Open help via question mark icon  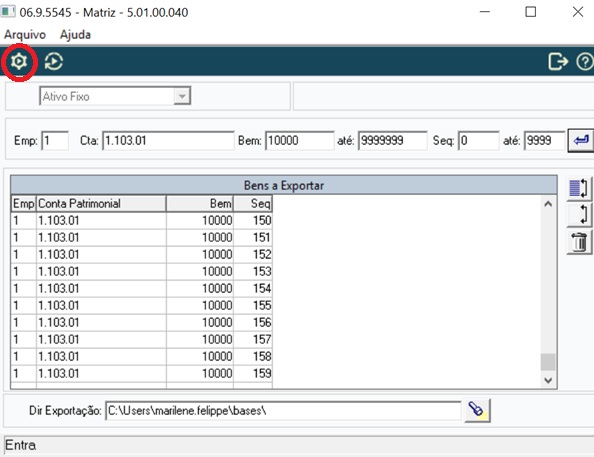point(585,62)
